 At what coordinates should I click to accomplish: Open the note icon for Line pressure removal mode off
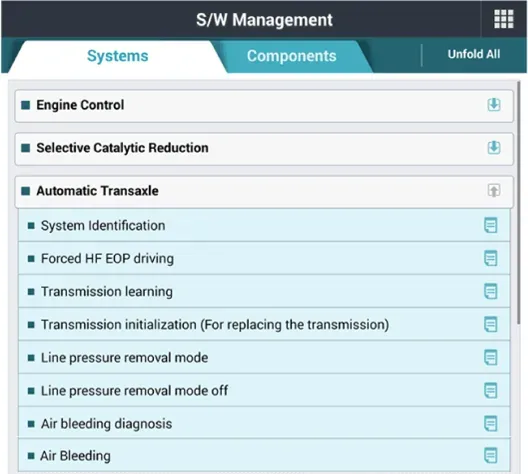(x=491, y=391)
